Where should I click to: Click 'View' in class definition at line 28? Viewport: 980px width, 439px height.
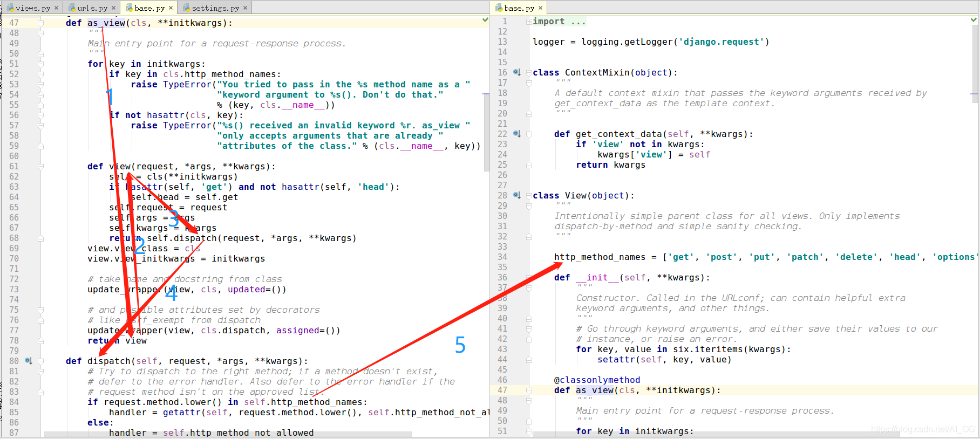tap(575, 196)
